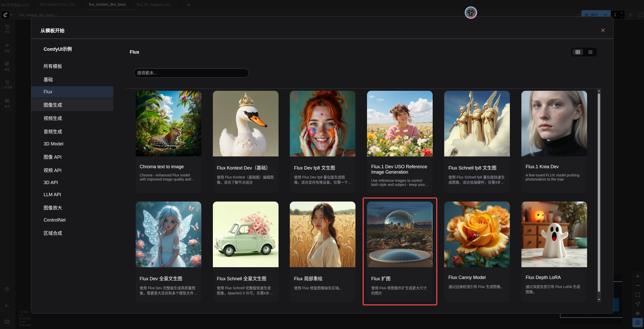Toggle link visibility eye icon

coord(638,313)
